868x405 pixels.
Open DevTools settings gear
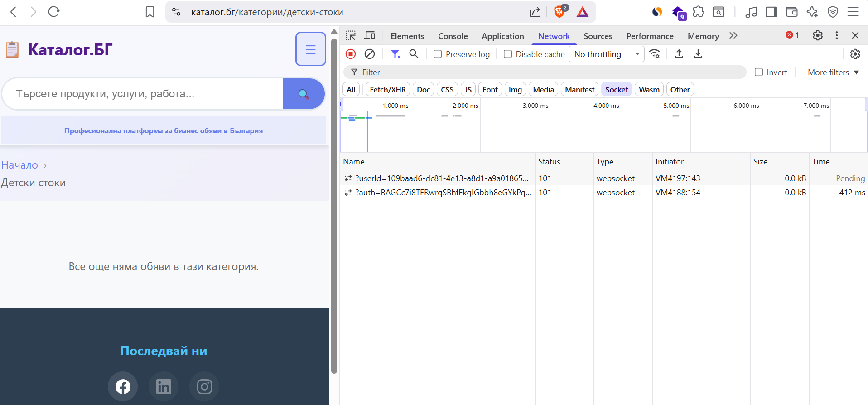[x=818, y=35]
